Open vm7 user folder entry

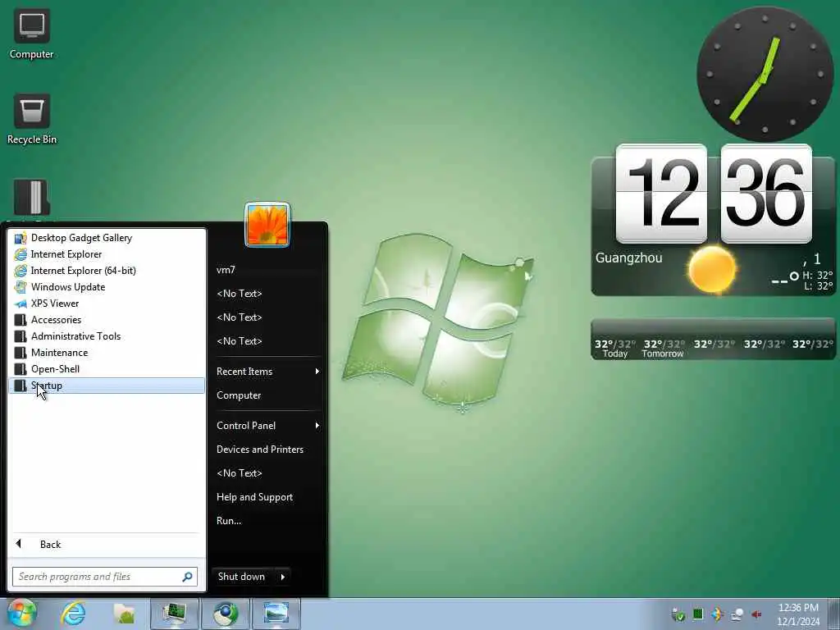click(x=267, y=270)
